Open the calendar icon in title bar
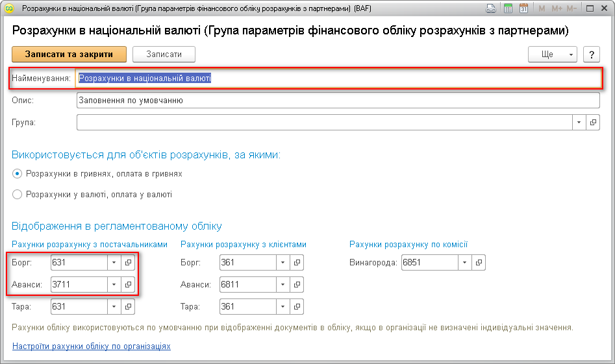The image size is (615, 364). point(523,9)
